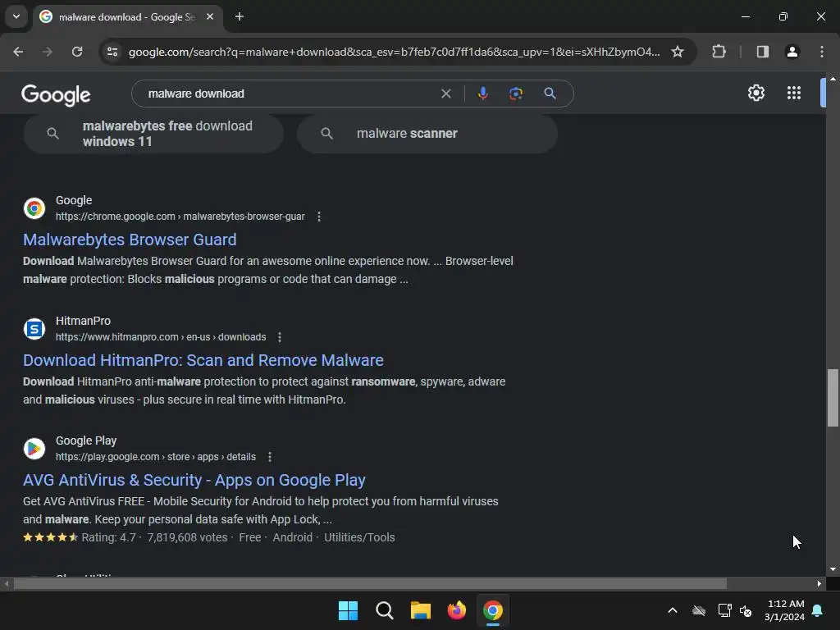840x630 pixels.
Task: Toggle the Chrome side panel icon
Action: pos(763,52)
